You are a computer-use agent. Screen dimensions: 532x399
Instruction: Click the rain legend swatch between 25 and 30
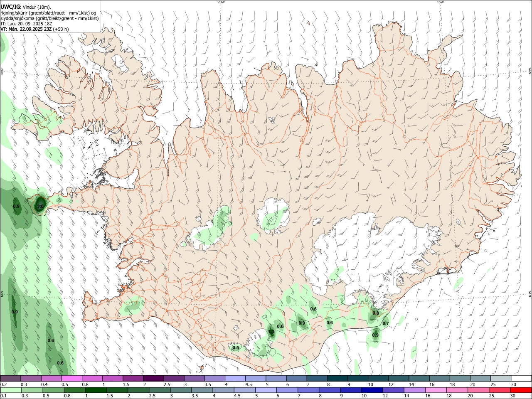point(500,390)
